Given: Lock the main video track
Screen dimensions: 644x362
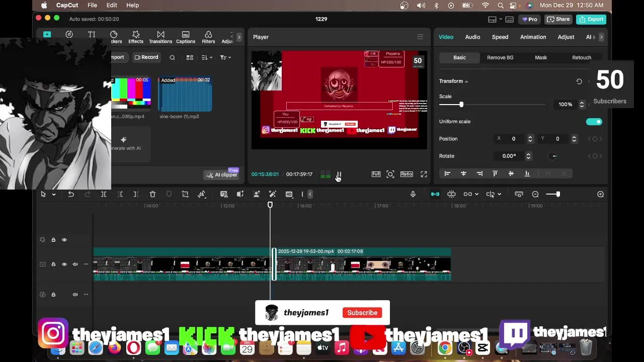Looking at the screenshot, I should [x=53, y=264].
